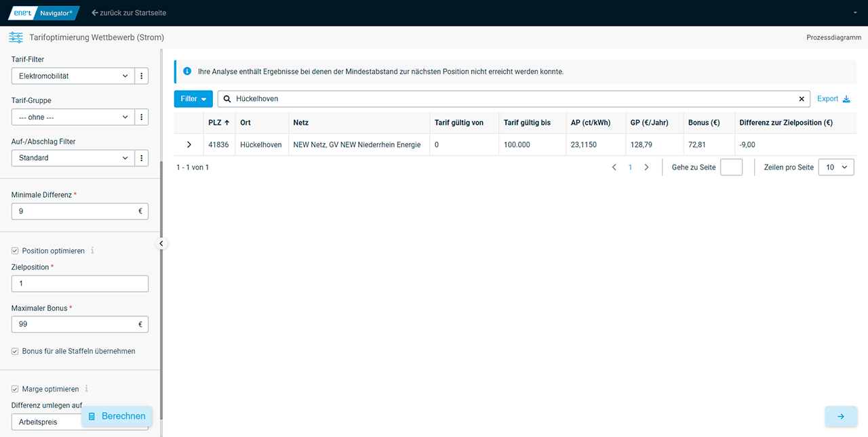Click the Berechnen button
The height and width of the screenshot is (437, 868).
tap(117, 416)
